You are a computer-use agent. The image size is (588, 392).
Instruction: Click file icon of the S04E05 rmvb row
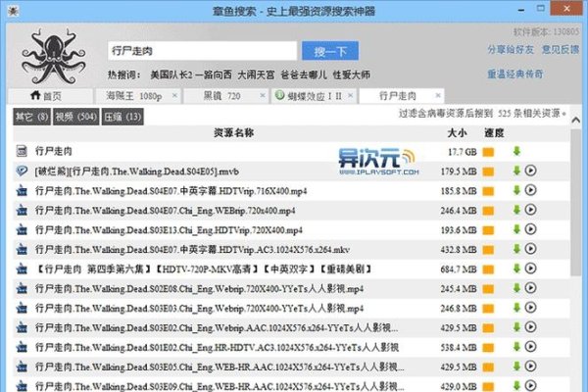point(22,170)
